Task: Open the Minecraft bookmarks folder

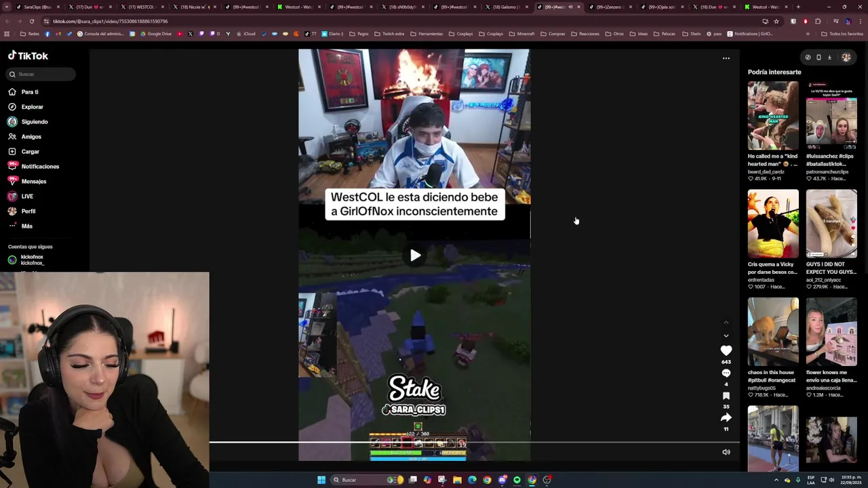Action: tap(521, 34)
